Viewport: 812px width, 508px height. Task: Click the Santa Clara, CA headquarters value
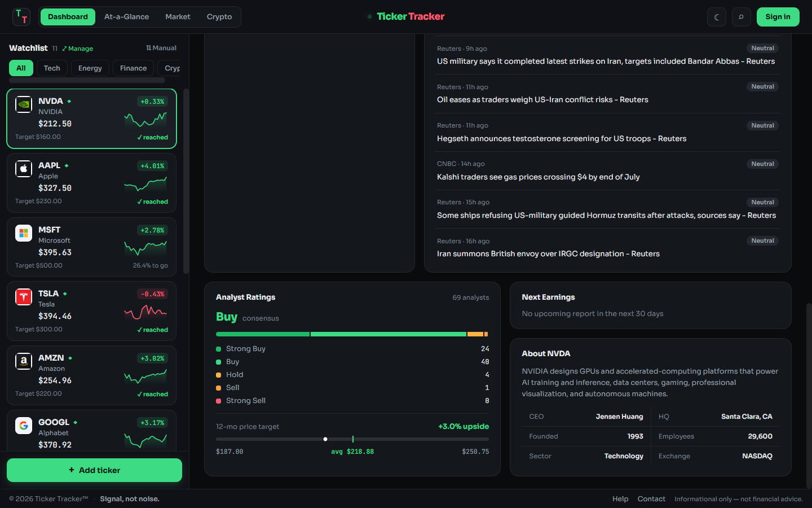tap(747, 417)
